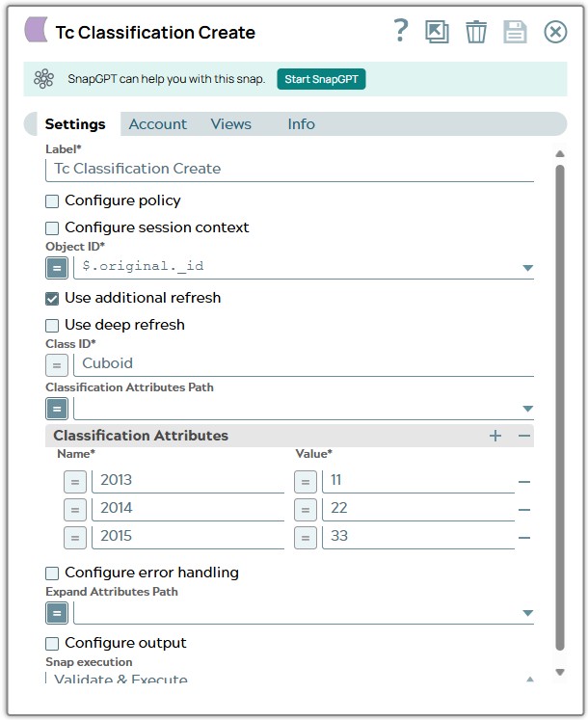Remove the 2013 attribute row

(524, 482)
